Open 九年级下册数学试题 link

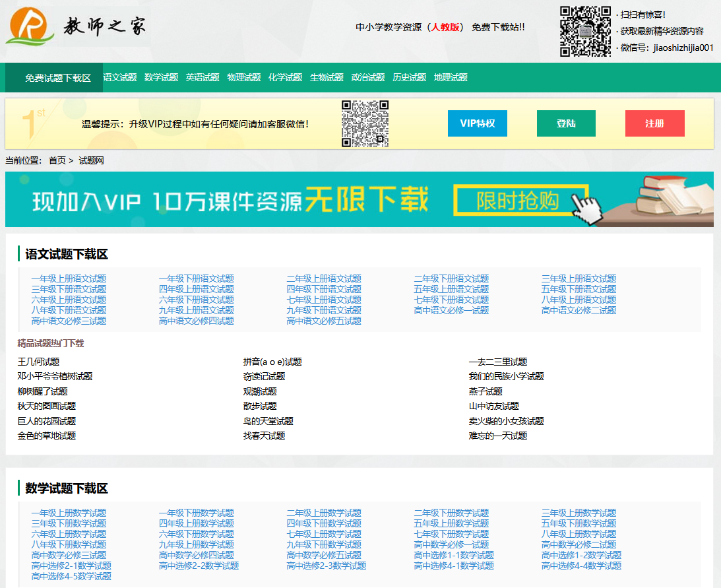[324, 544]
